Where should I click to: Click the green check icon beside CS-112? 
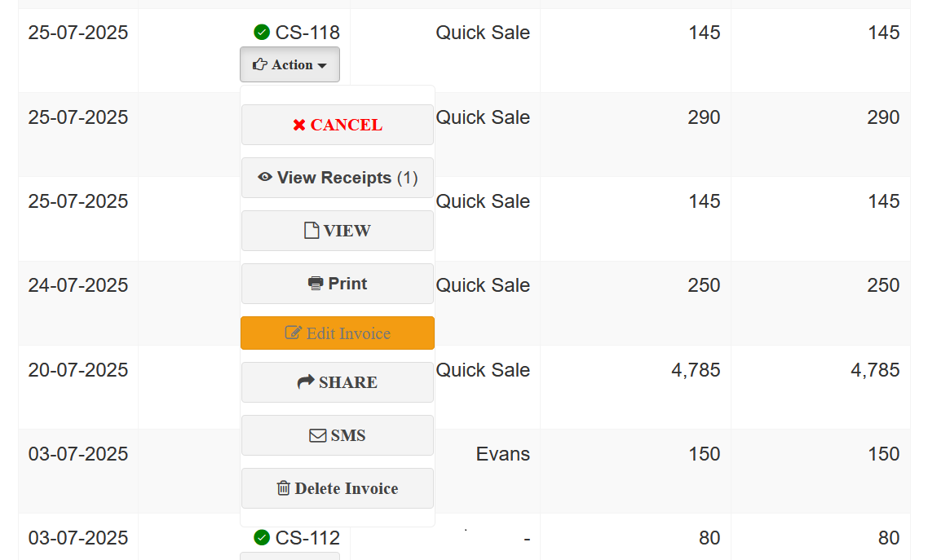pos(262,538)
